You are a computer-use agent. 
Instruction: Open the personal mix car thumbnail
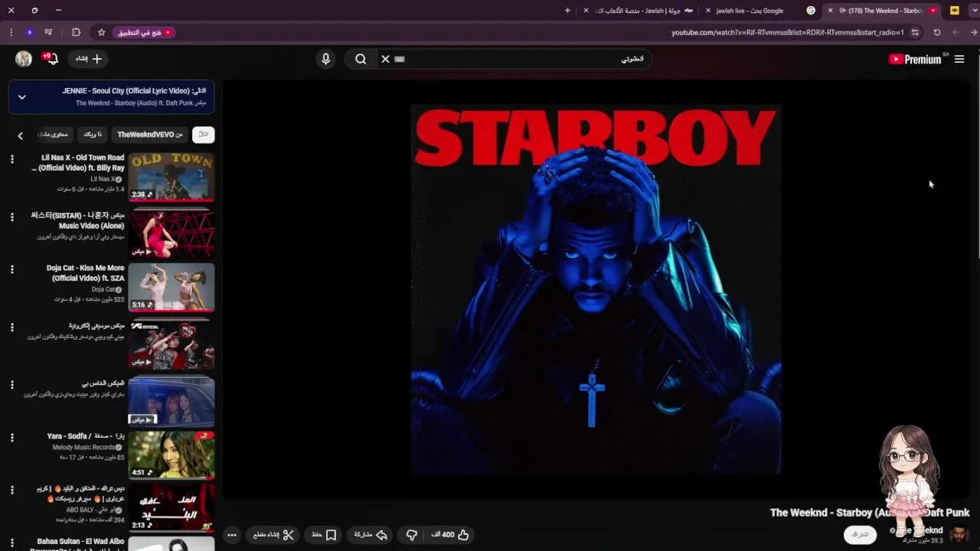[x=171, y=400]
